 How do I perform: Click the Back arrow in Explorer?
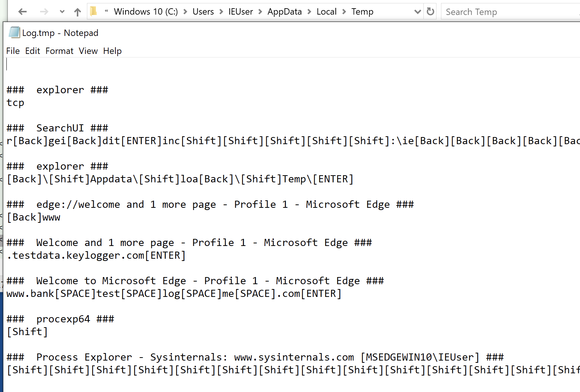pos(22,12)
